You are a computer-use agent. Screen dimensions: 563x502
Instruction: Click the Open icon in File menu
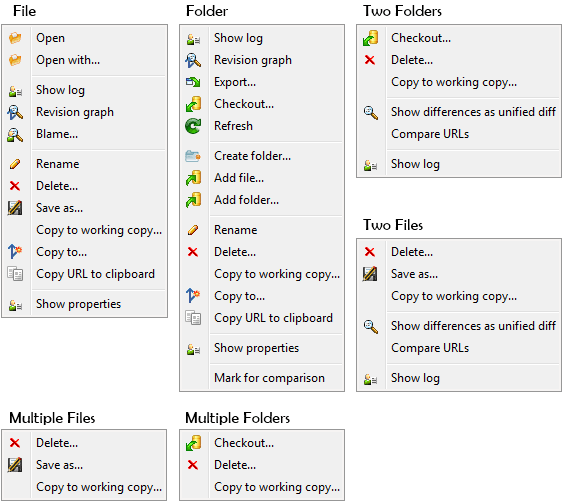point(15,38)
